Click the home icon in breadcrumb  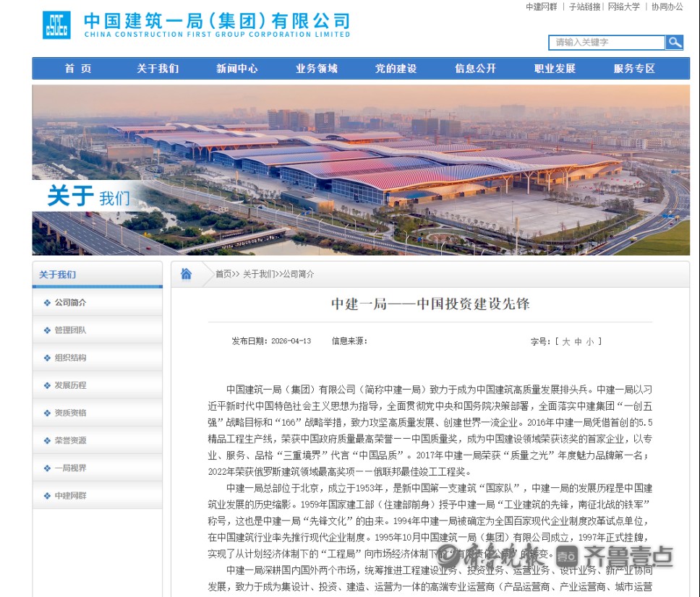[186, 273]
